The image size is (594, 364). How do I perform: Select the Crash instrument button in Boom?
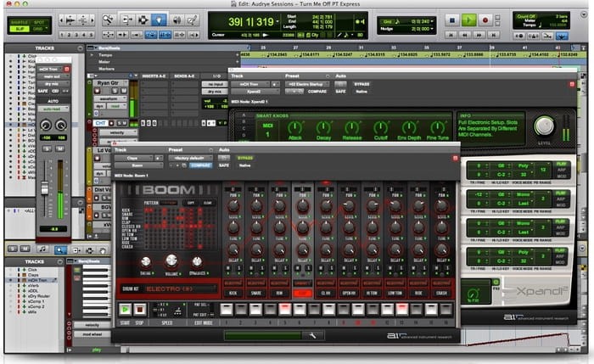click(x=441, y=294)
